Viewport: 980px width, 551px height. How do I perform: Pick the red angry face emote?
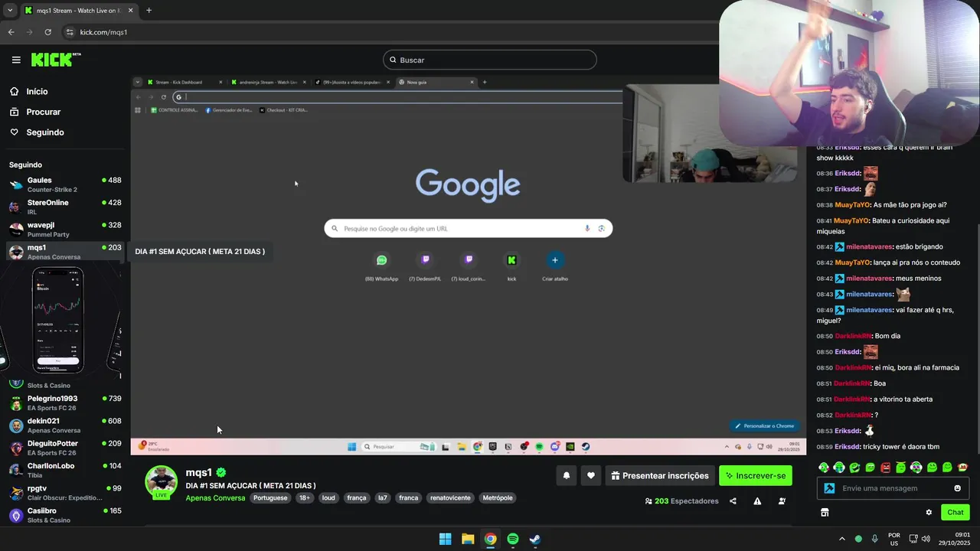[885, 468]
